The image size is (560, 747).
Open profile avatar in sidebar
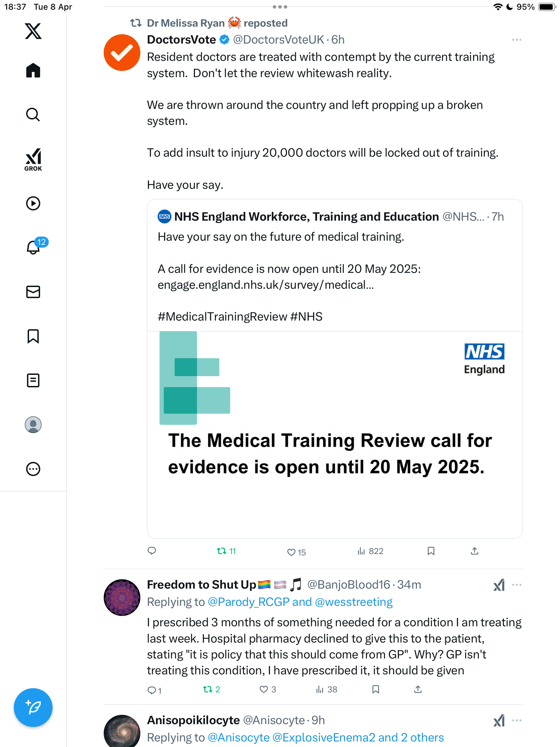[33, 425]
